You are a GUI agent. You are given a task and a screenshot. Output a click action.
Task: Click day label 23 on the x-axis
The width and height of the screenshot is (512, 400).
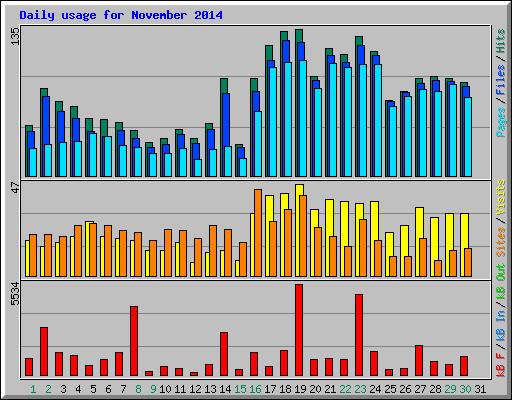coord(360,389)
